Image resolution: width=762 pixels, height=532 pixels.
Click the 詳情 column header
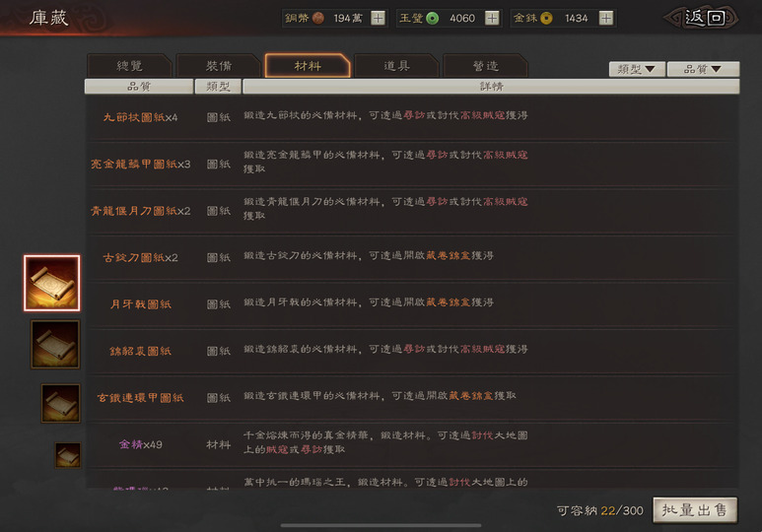point(491,87)
